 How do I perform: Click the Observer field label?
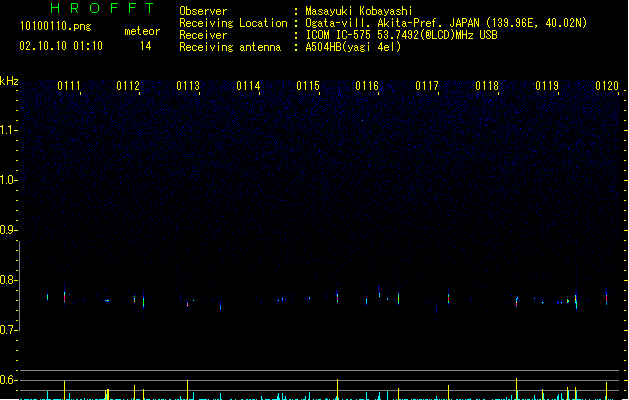(x=203, y=11)
